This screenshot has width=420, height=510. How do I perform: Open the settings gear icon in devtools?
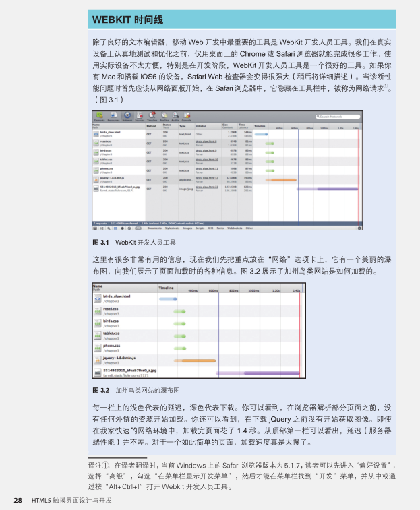pos(359,228)
